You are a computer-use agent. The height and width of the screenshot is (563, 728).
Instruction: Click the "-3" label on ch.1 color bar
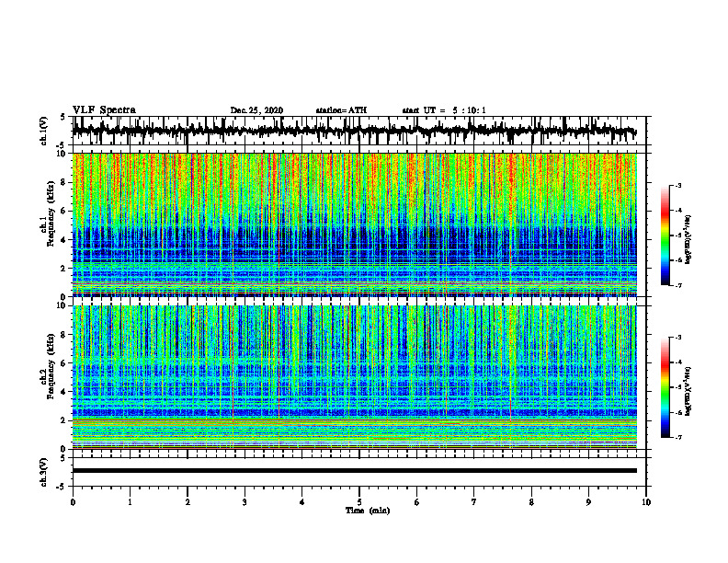pos(677,185)
